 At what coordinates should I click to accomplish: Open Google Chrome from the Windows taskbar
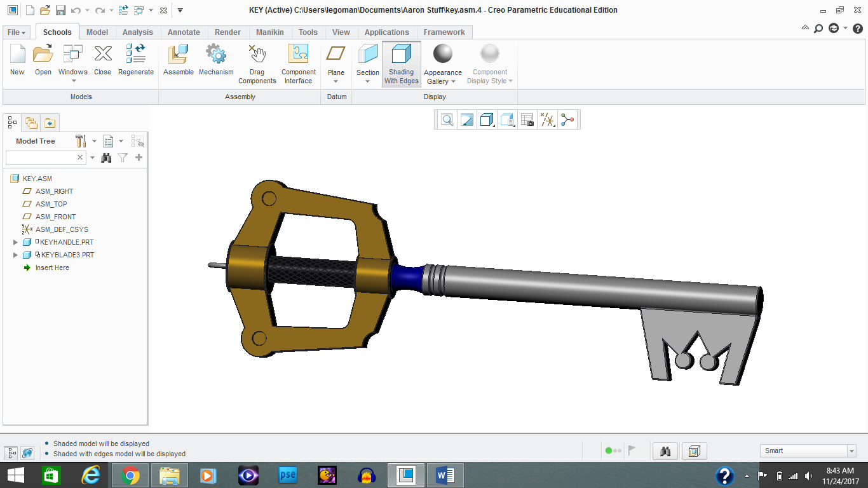coord(130,475)
